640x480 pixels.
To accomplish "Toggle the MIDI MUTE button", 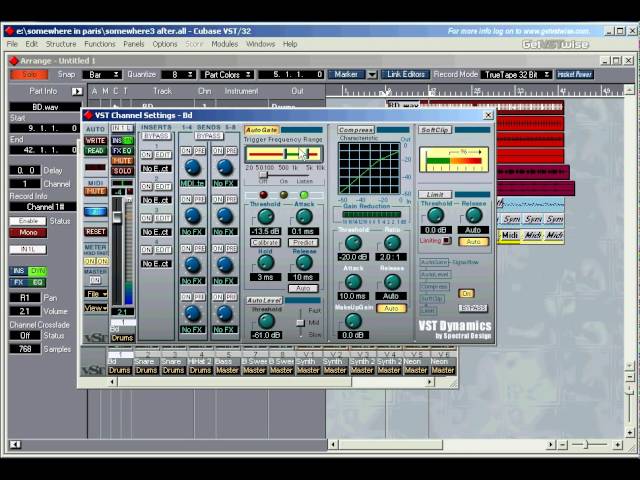I will point(95,191).
